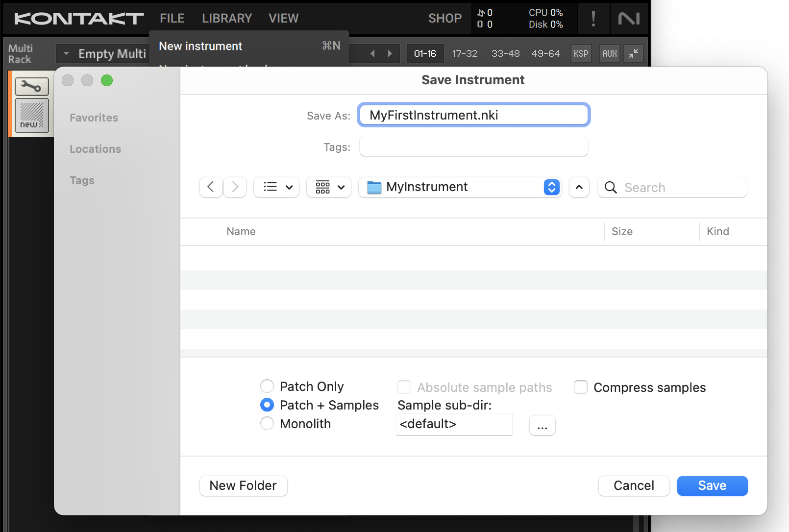This screenshot has height=532, width=789.
Task: Open the list view options dropdown
Action: (x=276, y=187)
